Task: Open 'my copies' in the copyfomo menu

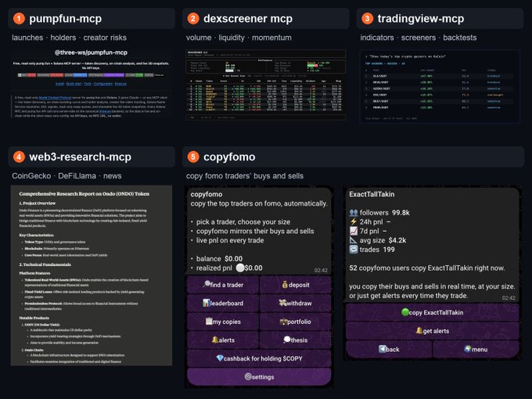Action: pos(223,322)
